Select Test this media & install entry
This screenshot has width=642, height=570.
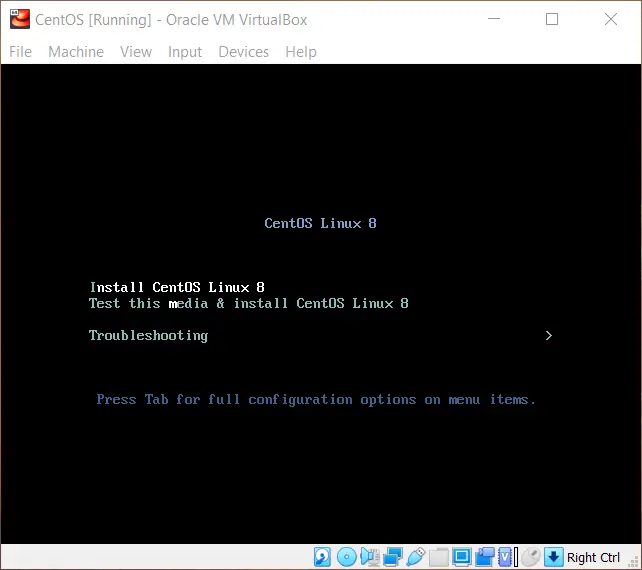point(249,303)
